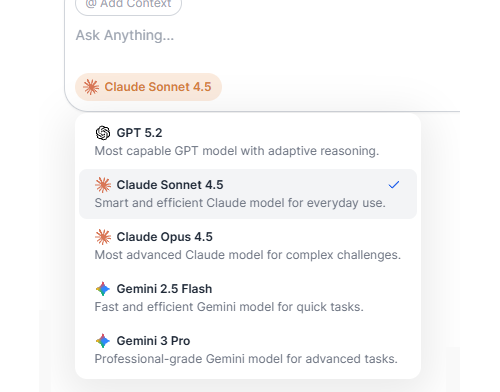Screen dimensions: 500x392
Task: Click the blue checkmark on Claude Sonnet 4.5
Action: tap(394, 185)
